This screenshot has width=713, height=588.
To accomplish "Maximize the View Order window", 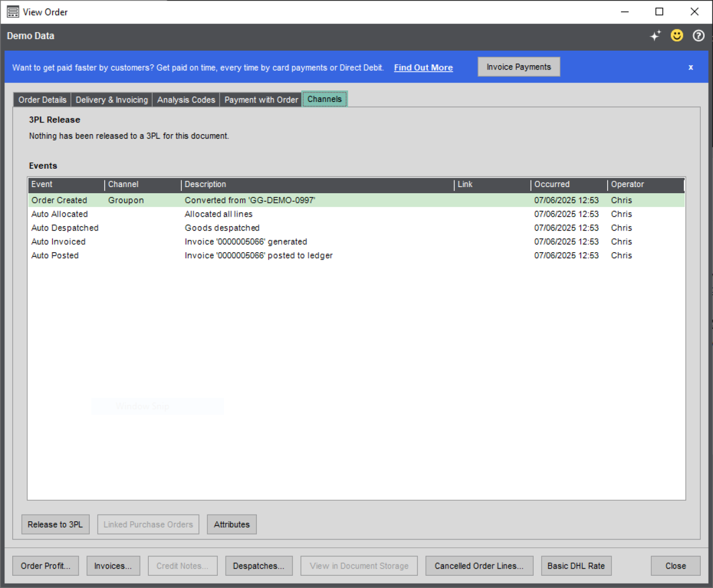I will pos(660,12).
